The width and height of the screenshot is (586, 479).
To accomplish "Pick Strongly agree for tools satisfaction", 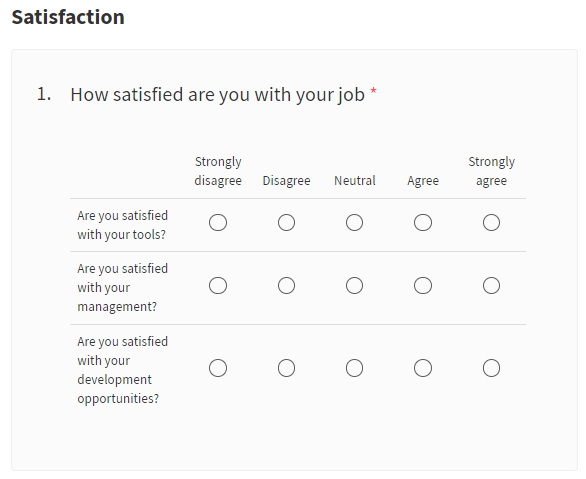I will pyautogui.click(x=491, y=223).
